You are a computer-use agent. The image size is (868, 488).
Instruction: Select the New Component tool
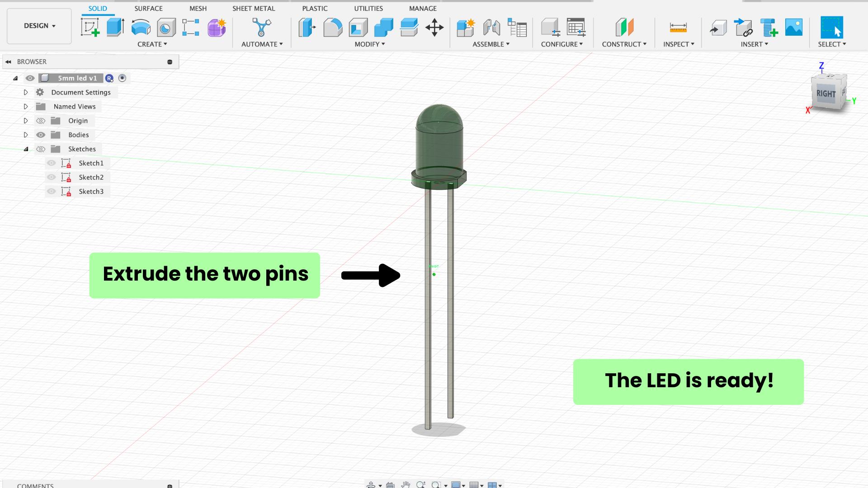click(466, 28)
